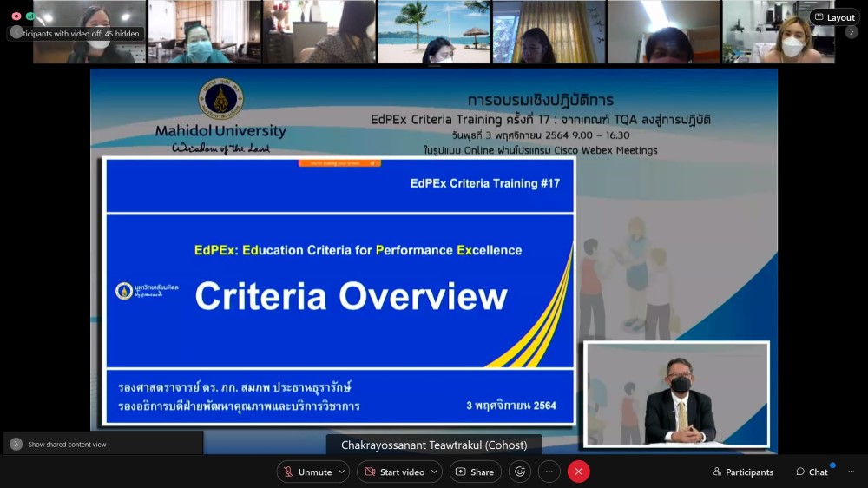Toggle the Participants panel
Image resolution: width=868 pixels, height=488 pixels.
pyautogui.click(x=742, y=472)
